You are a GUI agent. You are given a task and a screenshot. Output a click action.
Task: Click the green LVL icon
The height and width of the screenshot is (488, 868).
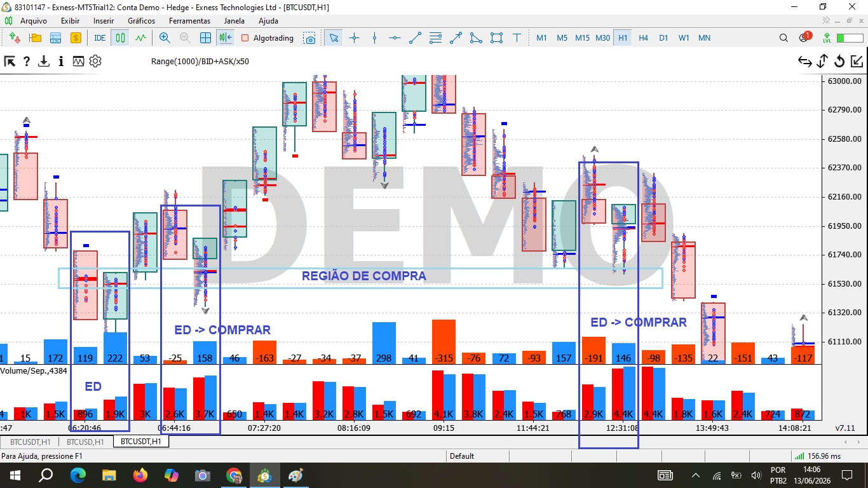[827, 37]
